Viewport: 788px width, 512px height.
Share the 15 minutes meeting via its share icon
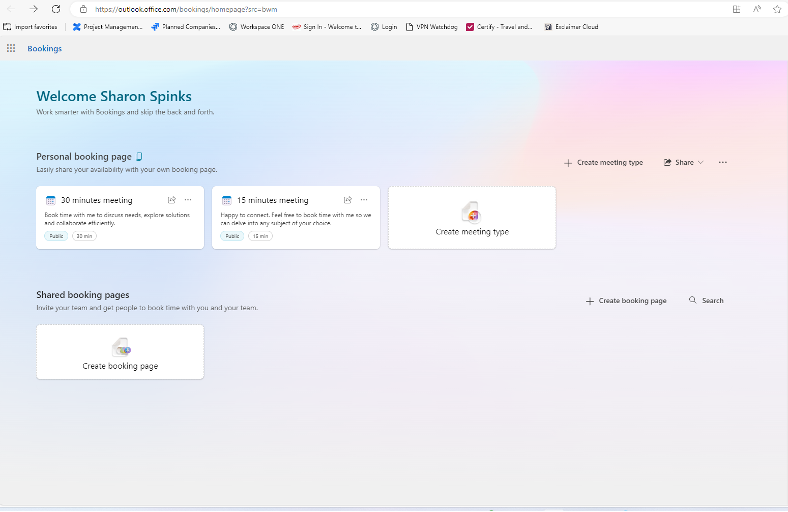[x=348, y=200]
